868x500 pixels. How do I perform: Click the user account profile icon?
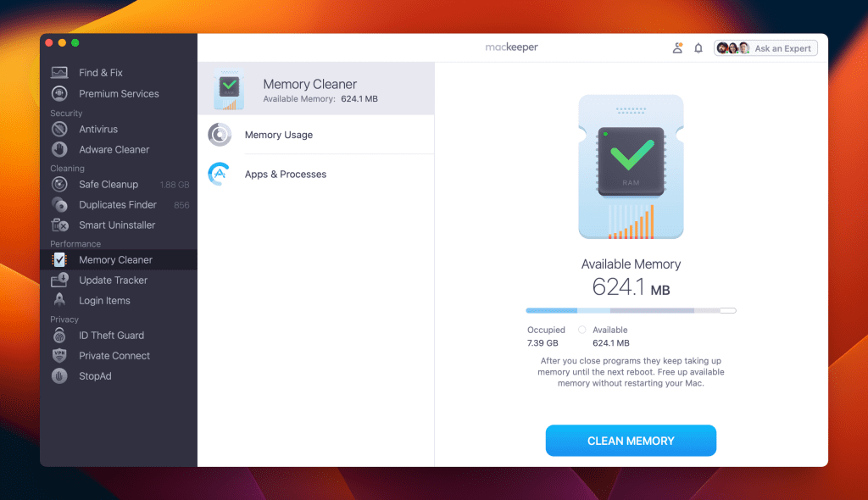pos(677,48)
